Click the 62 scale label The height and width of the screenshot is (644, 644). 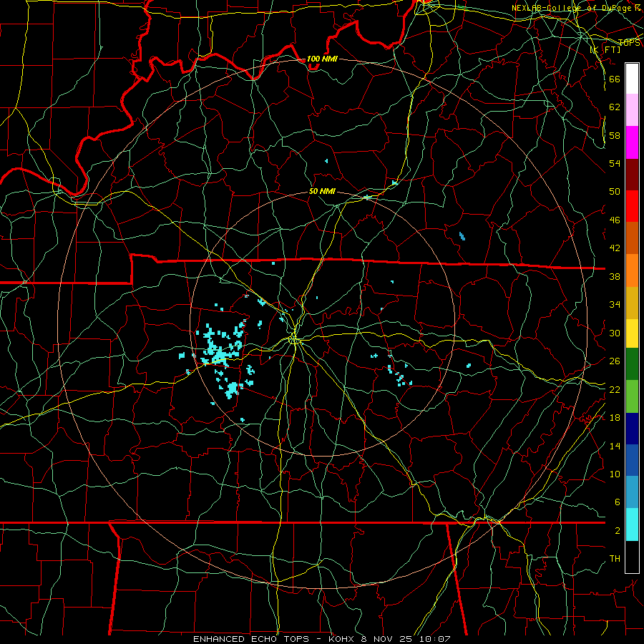[x=615, y=107]
